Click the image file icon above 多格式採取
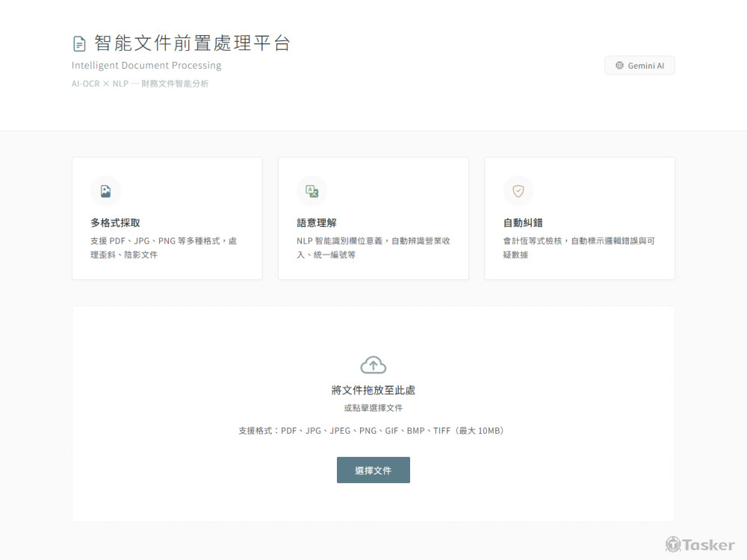747x560 pixels. [105, 191]
